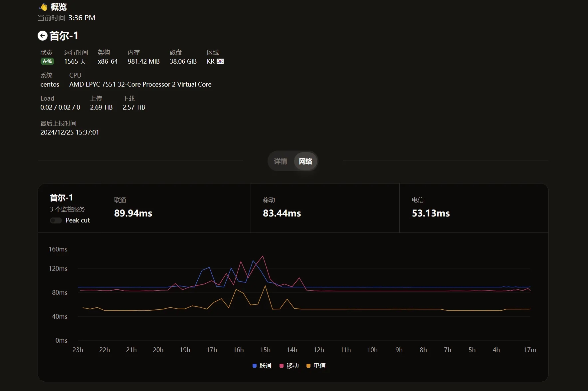This screenshot has height=391, width=588.
Task: Click the 15h mark on chart axis
Action: tap(265, 350)
